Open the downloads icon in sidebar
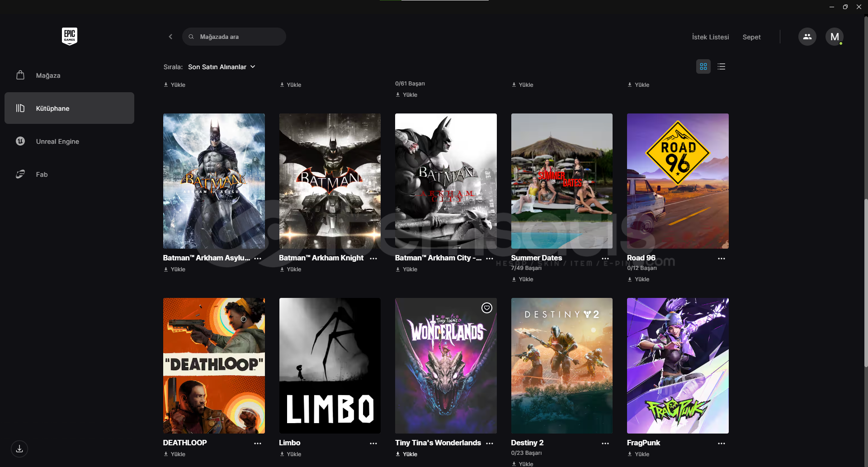 point(19,449)
